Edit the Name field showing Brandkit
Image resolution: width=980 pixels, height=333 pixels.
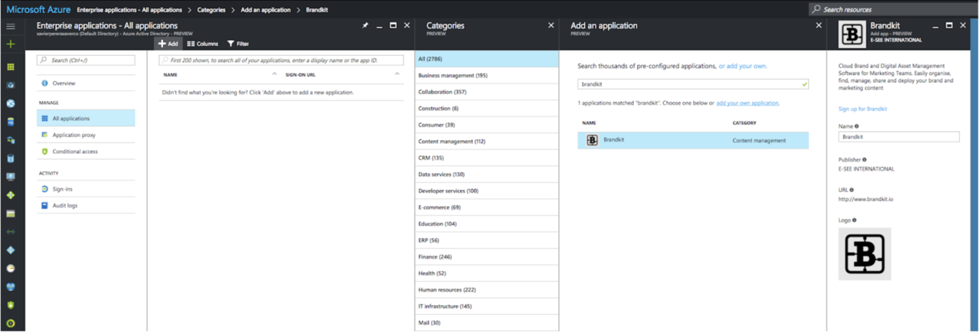pos(899,137)
